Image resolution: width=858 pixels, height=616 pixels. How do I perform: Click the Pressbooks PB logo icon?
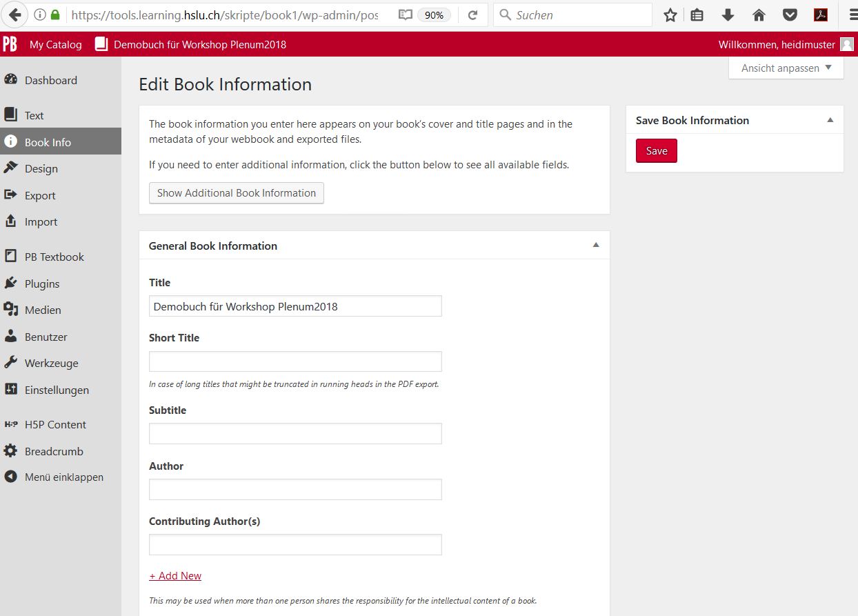point(10,45)
